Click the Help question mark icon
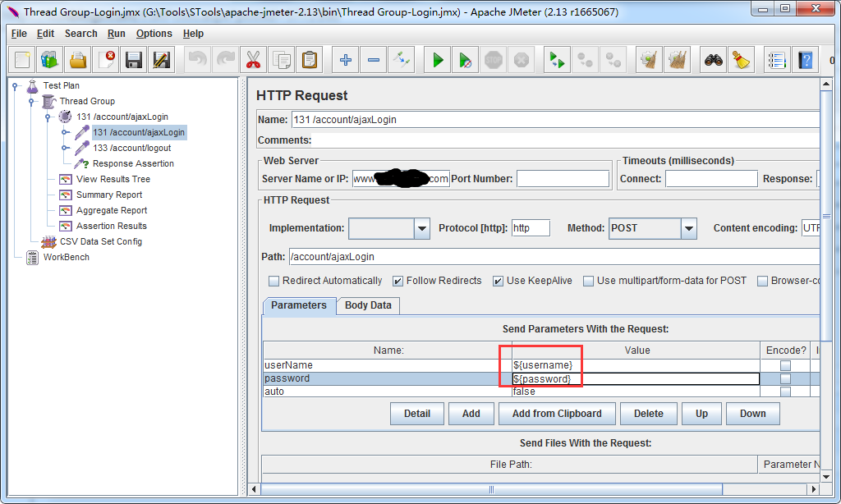Image resolution: width=841 pixels, height=504 pixels. [805, 60]
